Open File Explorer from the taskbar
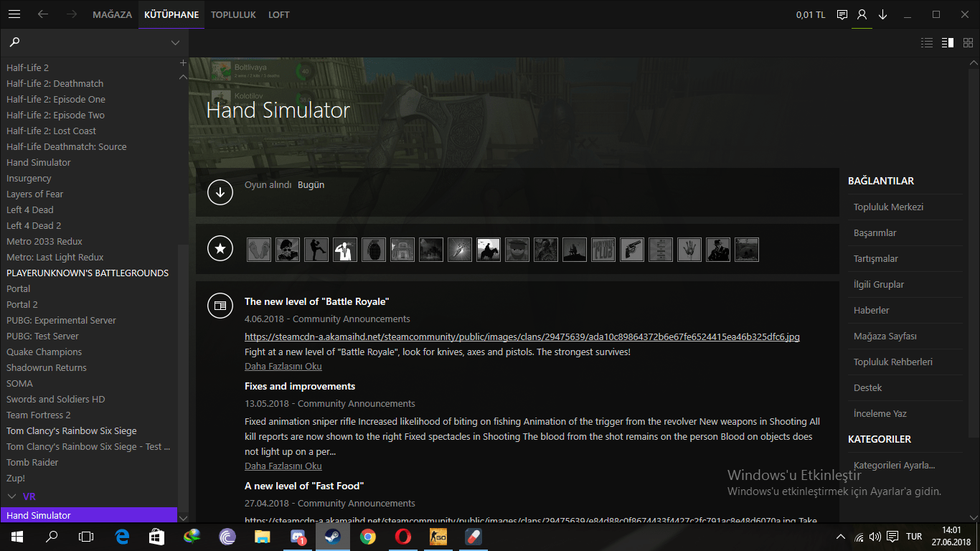 coord(262,536)
